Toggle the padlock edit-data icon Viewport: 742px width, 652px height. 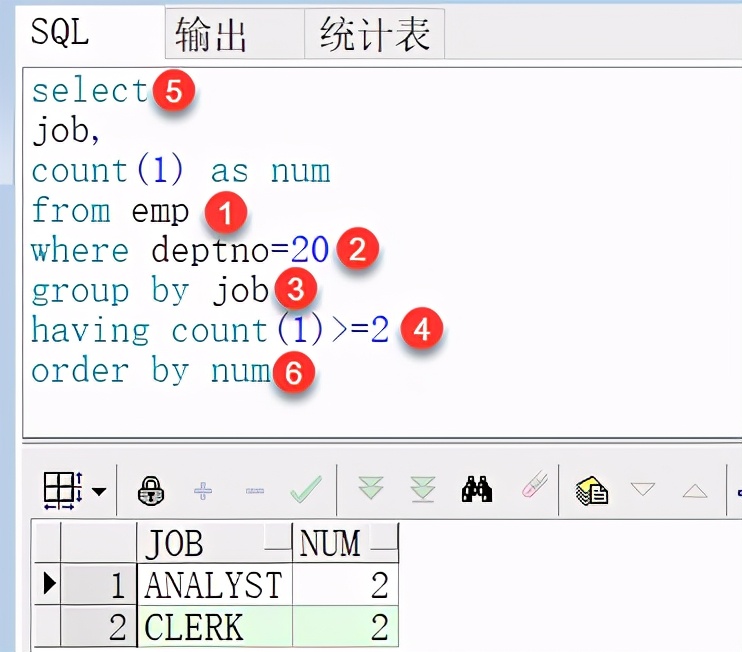(151, 491)
